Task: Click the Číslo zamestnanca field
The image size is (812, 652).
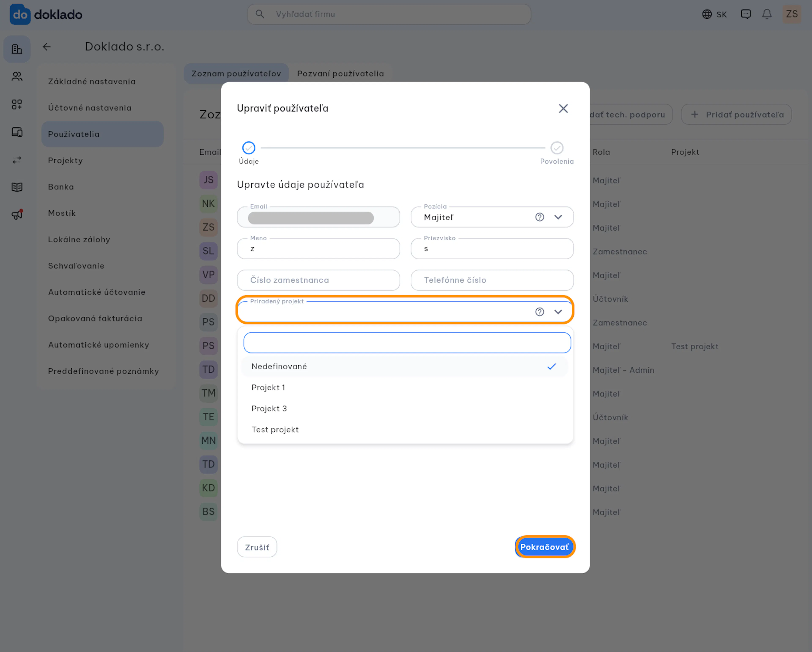Action: click(x=318, y=280)
